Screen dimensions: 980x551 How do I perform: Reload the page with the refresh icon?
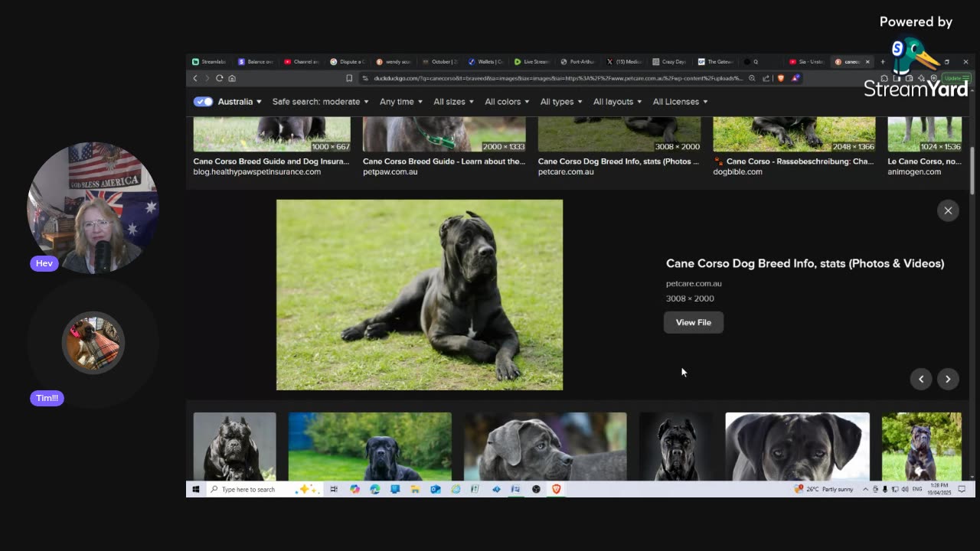(220, 78)
